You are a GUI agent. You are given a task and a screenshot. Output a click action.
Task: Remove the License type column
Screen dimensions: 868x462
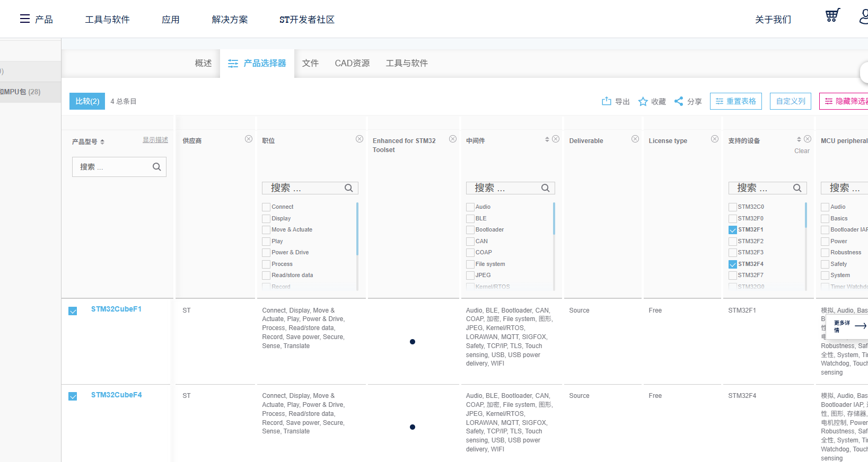pos(715,139)
